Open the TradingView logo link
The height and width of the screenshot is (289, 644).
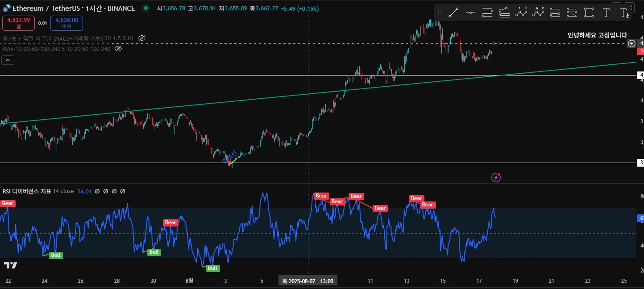[x=10, y=265]
